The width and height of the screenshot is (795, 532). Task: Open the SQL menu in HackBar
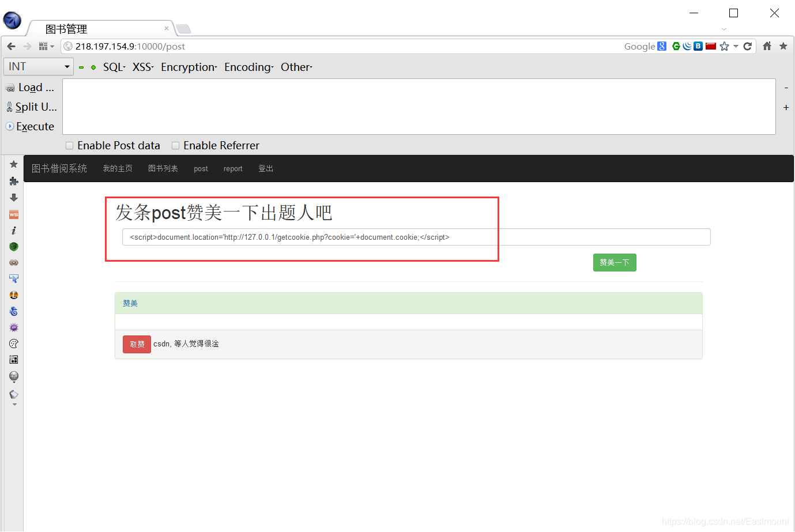click(x=114, y=67)
